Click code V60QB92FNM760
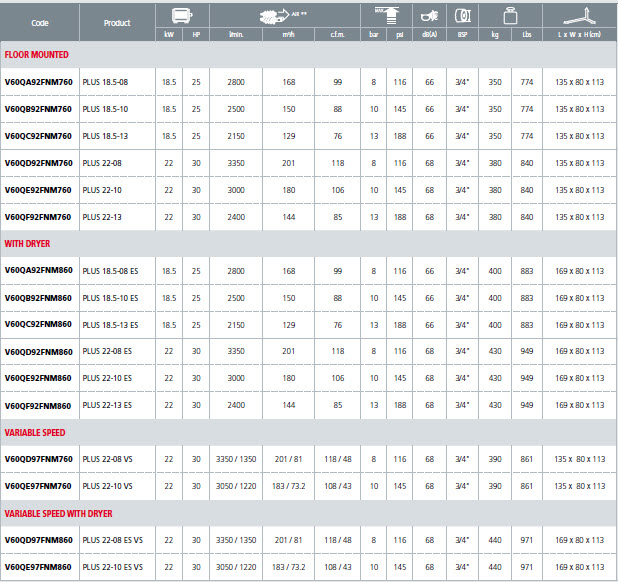The width and height of the screenshot is (618, 582). (38, 109)
